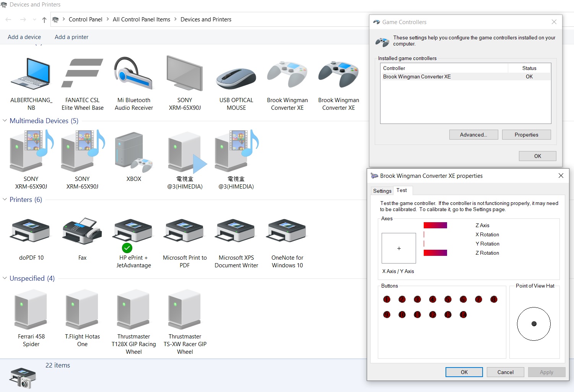Select the Fax printer
The image size is (574, 392).
click(x=82, y=239)
